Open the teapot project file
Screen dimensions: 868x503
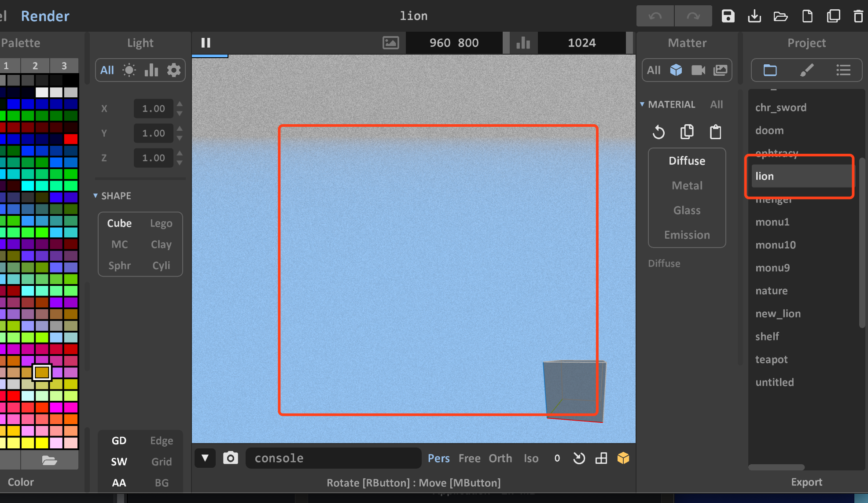(771, 359)
